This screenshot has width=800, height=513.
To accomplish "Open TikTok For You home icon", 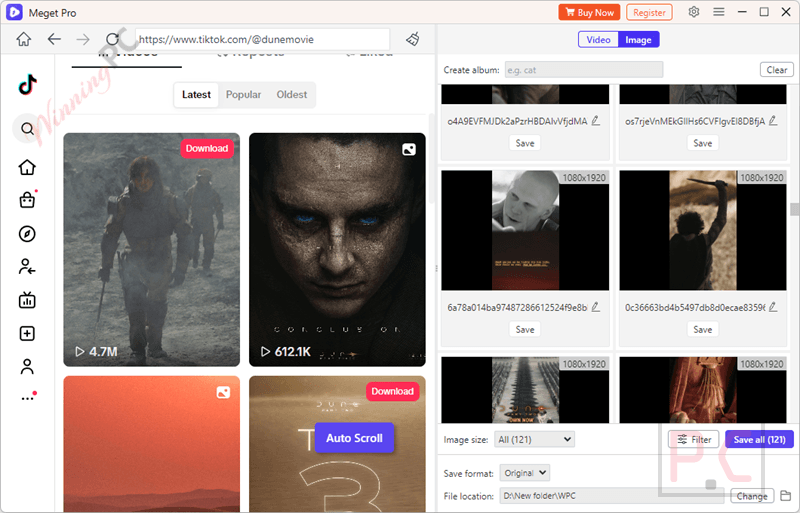I will (x=27, y=167).
